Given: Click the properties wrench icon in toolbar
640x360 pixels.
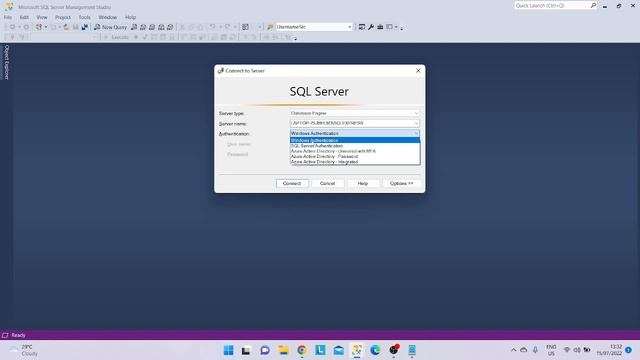Looking at the screenshot, I should point(371,27).
